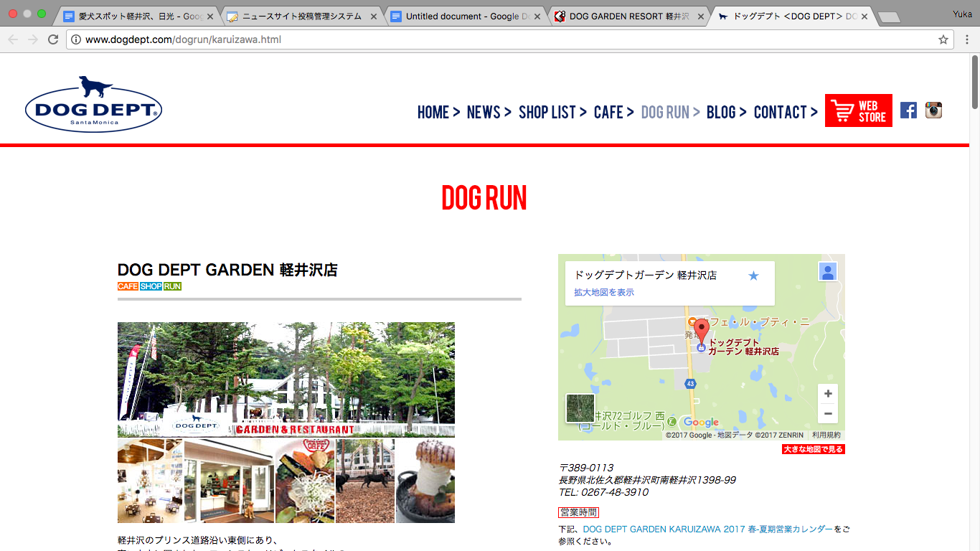Viewport: 980px width, 551px height.
Task: Open the SHOP LIST menu item
Action: [552, 112]
